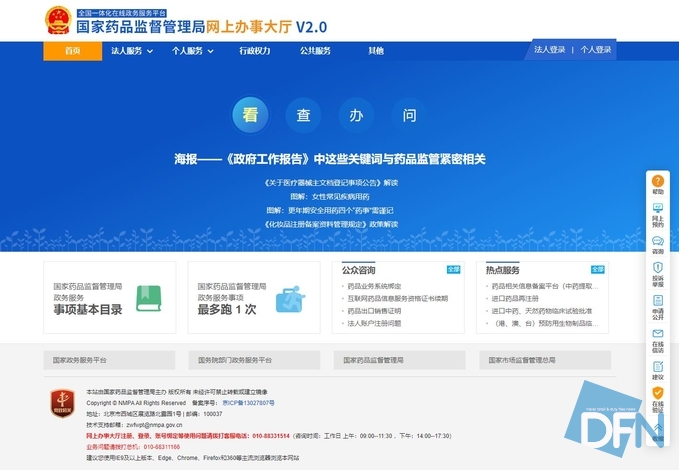Open the 事项基本目录 card
The width and height of the screenshot is (679, 470).
pyautogui.click(x=110, y=298)
